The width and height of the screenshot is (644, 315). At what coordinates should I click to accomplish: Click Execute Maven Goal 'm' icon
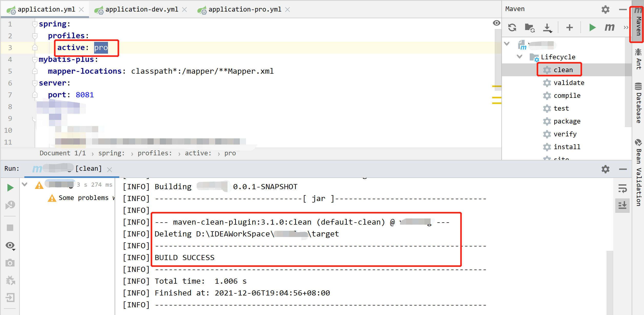point(609,27)
